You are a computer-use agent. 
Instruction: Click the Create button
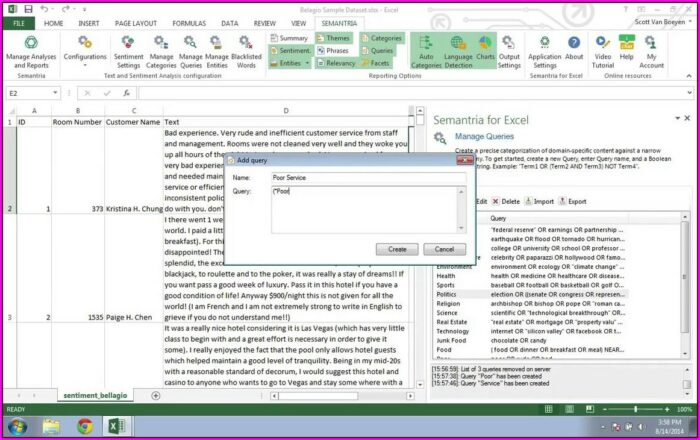coord(397,249)
